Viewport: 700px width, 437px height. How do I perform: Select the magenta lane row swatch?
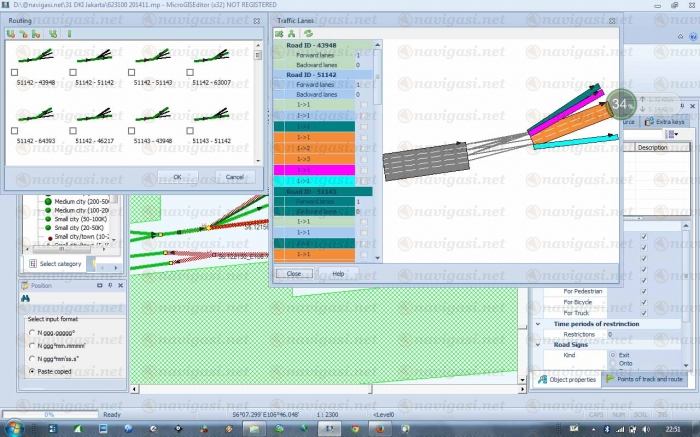tap(316, 170)
